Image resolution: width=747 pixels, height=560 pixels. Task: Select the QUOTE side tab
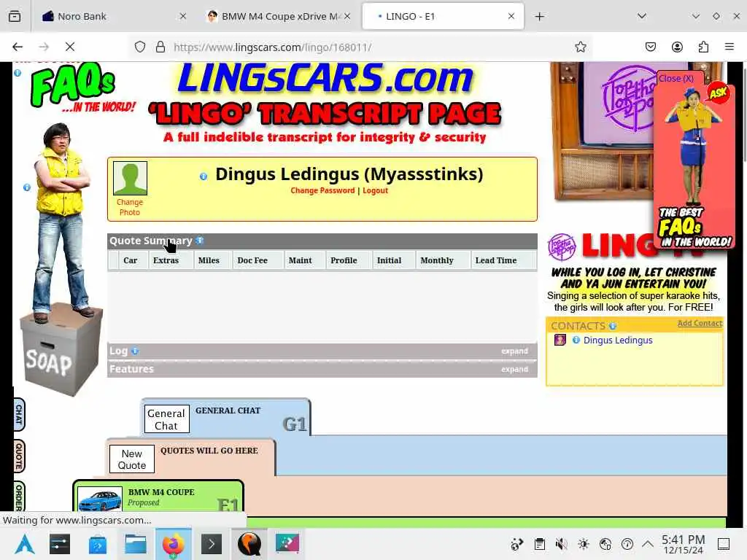(18, 456)
